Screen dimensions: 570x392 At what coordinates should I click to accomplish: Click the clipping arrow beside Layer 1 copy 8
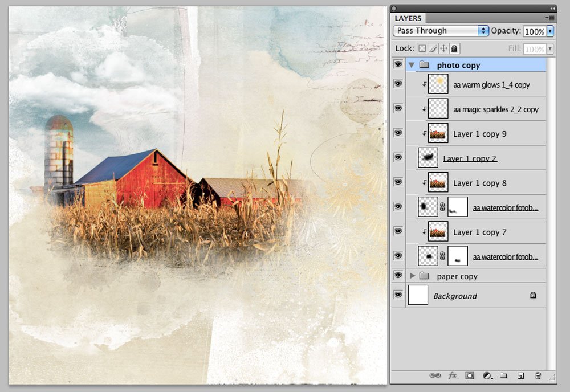424,183
